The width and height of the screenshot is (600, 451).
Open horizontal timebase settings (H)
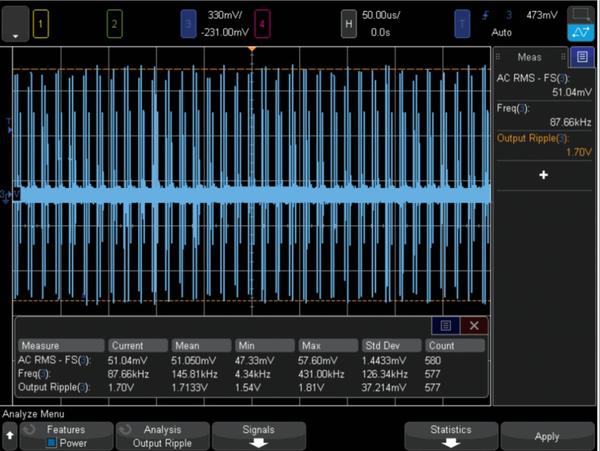tap(349, 22)
